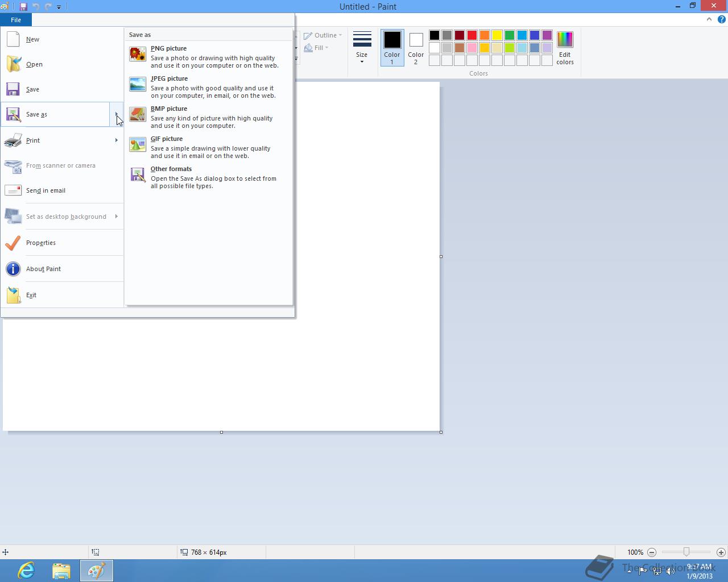Open File Explorer from taskbar
Image resolution: width=728 pixels, height=582 pixels.
pyautogui.click(x=61, y=570)
